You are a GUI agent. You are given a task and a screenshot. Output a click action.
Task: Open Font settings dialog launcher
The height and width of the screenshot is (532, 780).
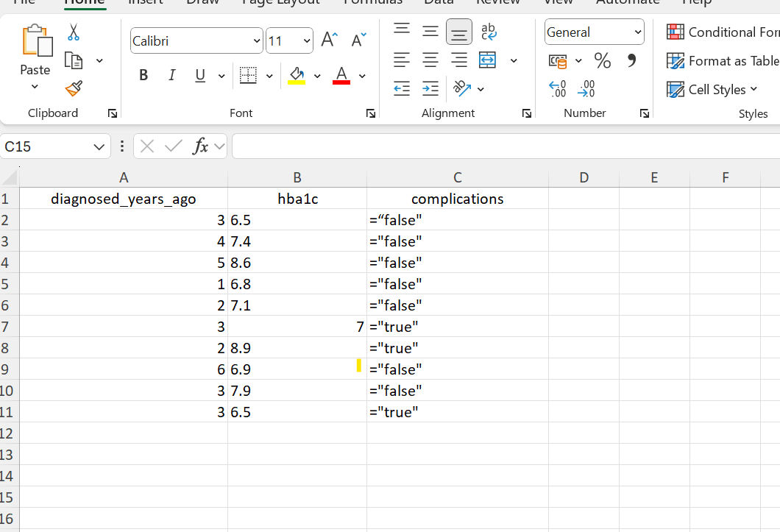click(371, 113)
